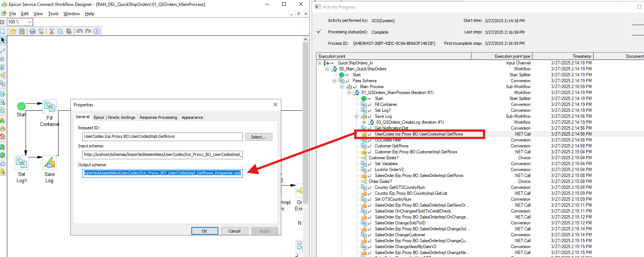644x257 pixels.
Task: Copy the selection using the toolbar Copy icon
Action: click(60, 31)
